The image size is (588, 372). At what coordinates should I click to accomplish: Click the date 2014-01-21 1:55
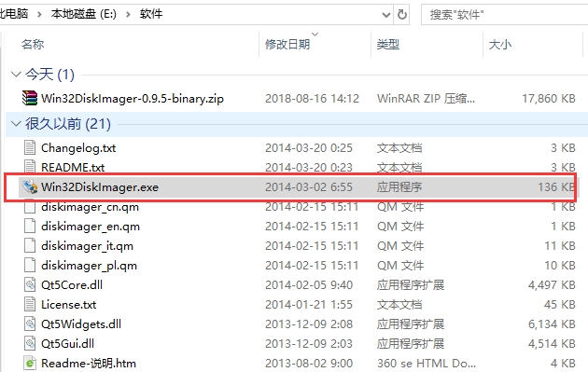(x=309, y=304)
